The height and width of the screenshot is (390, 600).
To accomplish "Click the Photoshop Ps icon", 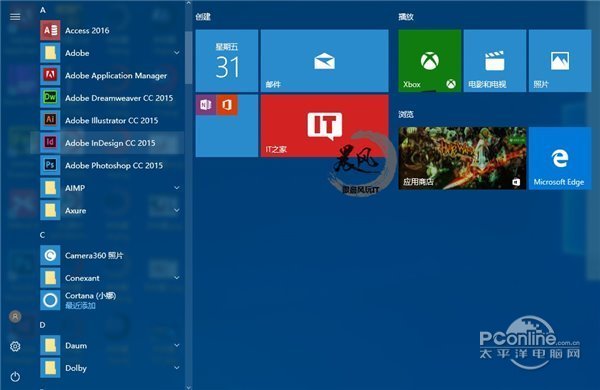I will [x=50, y=165].
